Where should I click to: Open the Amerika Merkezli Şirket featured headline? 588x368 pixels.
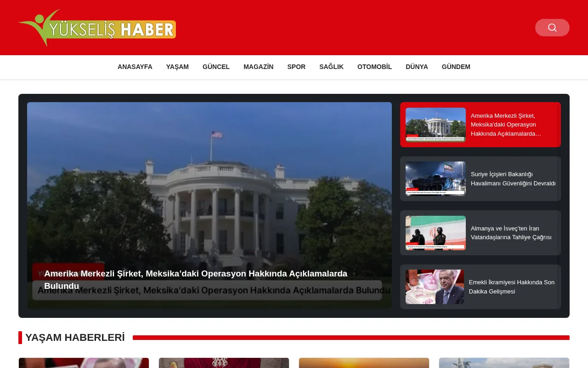[x=196, y=279]
